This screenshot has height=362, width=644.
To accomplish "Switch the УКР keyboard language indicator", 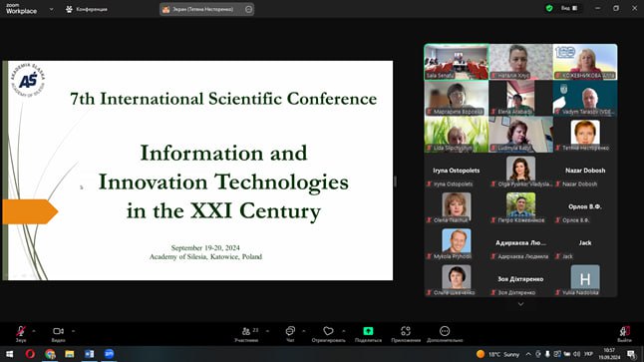I will (589, 354).
